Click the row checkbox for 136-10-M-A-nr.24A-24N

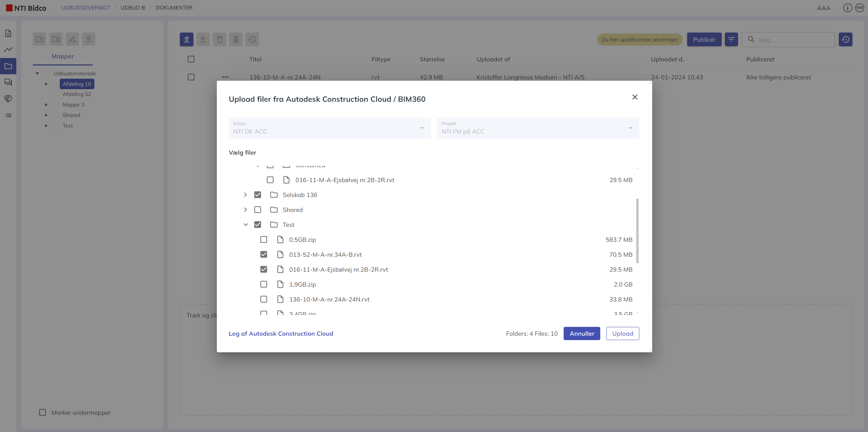coord(191,77)
